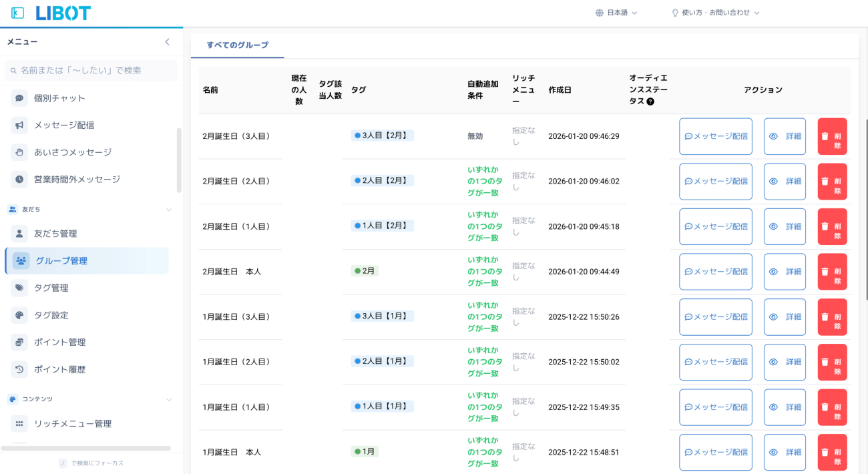Open the 日本語 language dropdown
Image resolution: width=868 pixels, height=474 pixels.
(616, 13)
